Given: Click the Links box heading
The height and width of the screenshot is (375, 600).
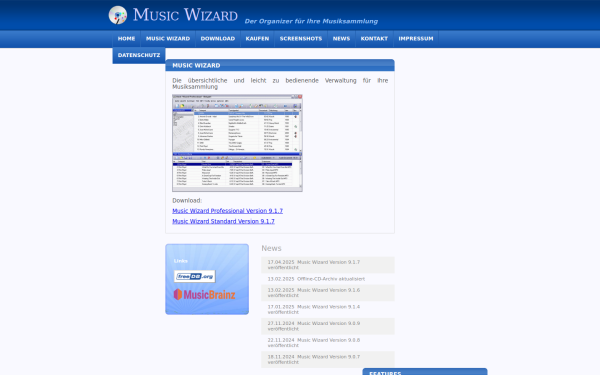Looking at the screenshot, I should point(181,261).
